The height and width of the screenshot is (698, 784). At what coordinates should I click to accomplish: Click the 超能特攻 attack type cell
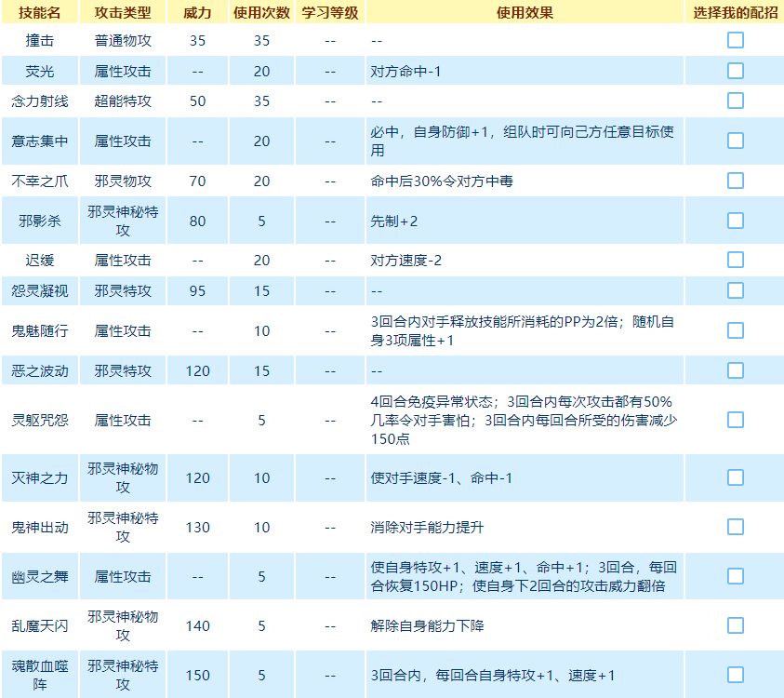point(123,101)
